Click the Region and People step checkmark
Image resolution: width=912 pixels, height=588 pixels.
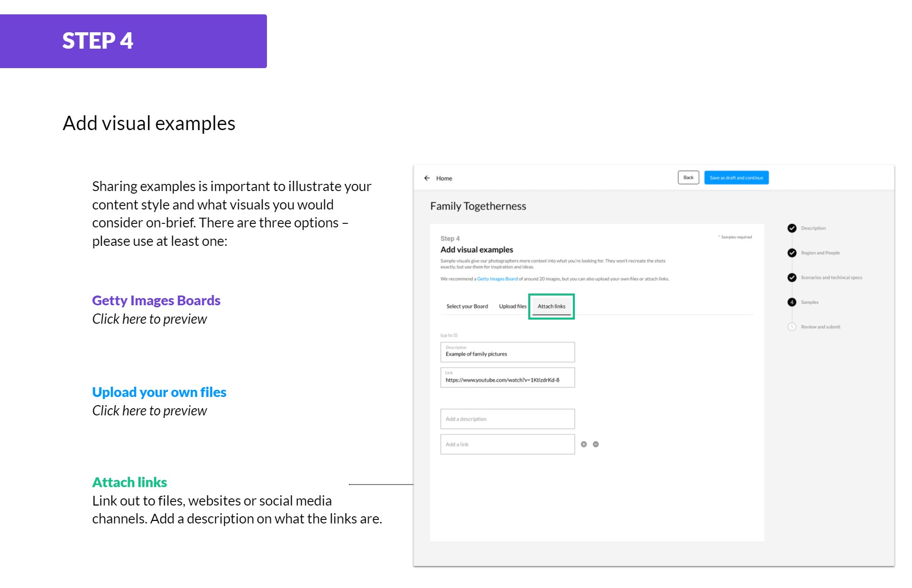pyautogui.click(x=792, y=253)
